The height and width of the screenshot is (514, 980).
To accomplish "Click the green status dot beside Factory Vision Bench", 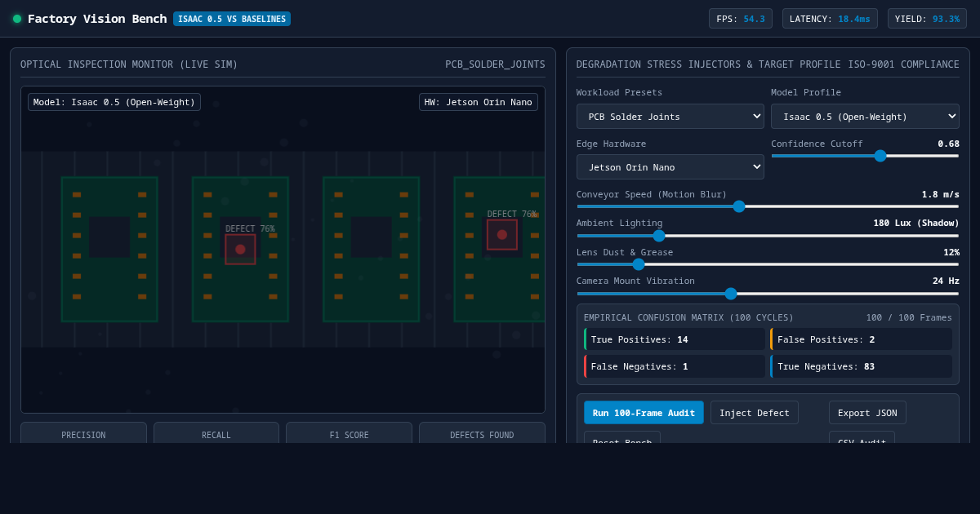I will tap(17, 19).
